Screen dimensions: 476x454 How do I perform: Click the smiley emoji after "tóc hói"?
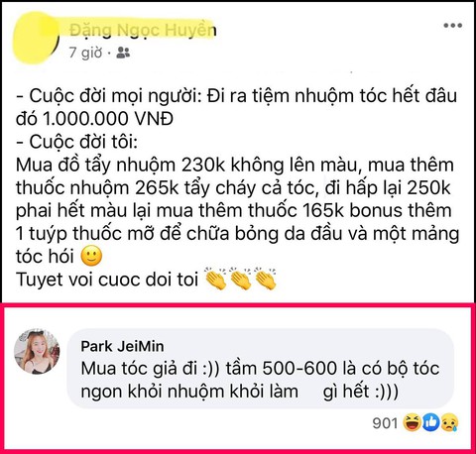[x=91, y=257]
